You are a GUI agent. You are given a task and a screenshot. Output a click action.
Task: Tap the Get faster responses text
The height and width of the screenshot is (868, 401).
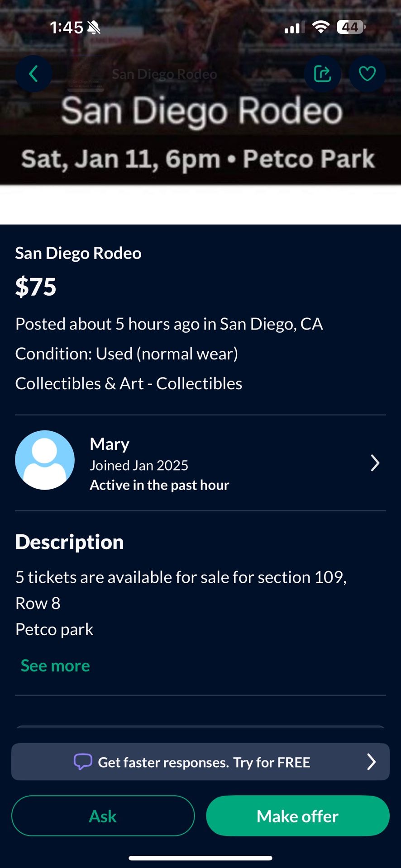204,762
